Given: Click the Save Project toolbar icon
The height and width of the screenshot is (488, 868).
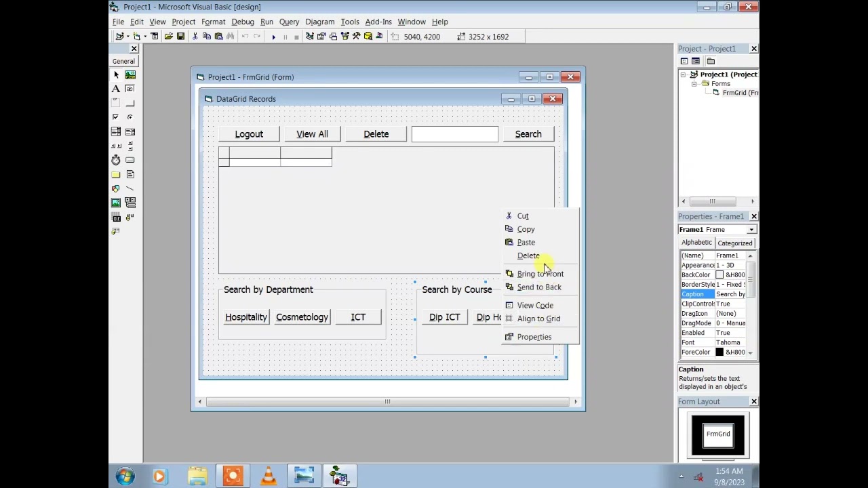Looking at the screenshot, I should pos(180,37).
